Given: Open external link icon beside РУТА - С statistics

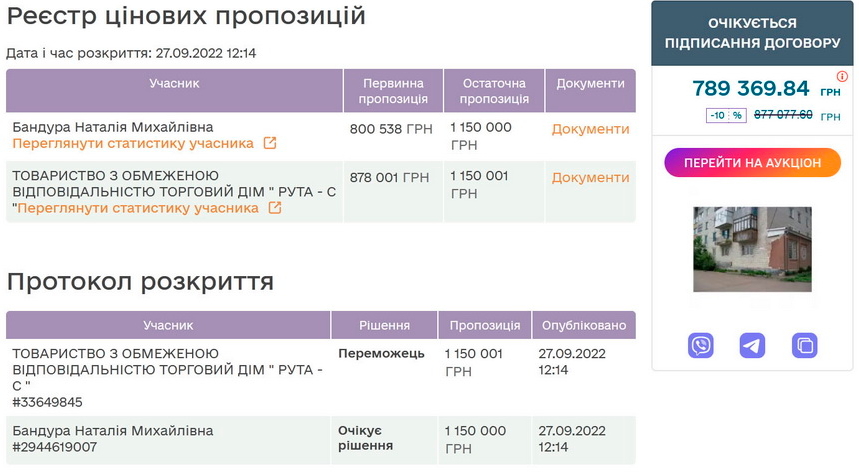Looking at the screenshot, I should point(275,208).
